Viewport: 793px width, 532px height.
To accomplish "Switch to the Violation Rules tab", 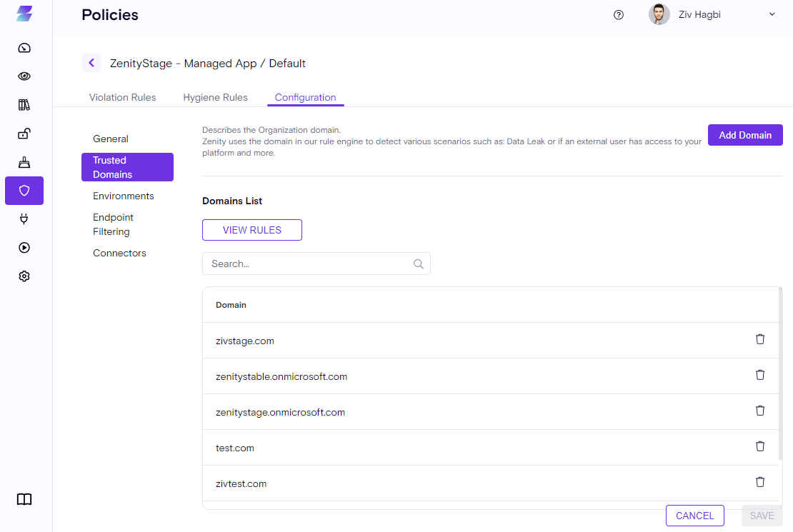I will [x=122, y=97].
